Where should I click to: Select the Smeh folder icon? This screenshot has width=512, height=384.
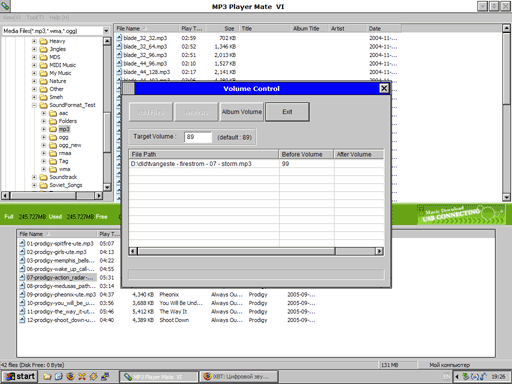(x=44, y=97)
